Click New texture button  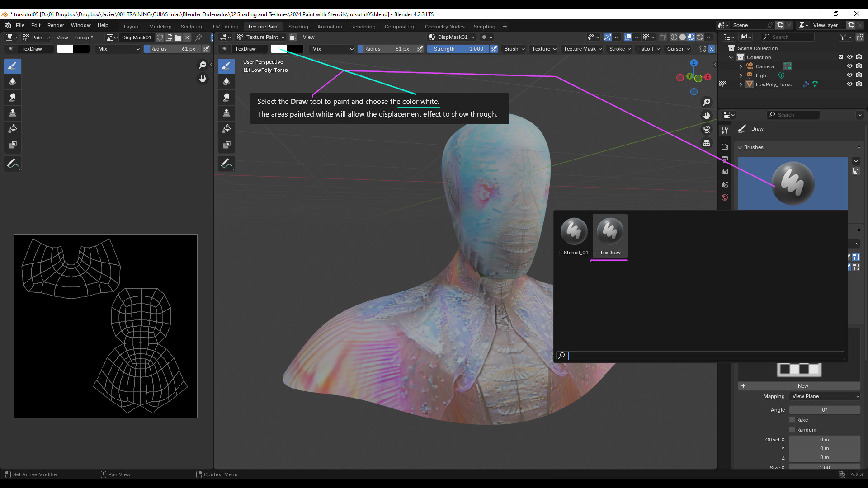pos(803,386)
